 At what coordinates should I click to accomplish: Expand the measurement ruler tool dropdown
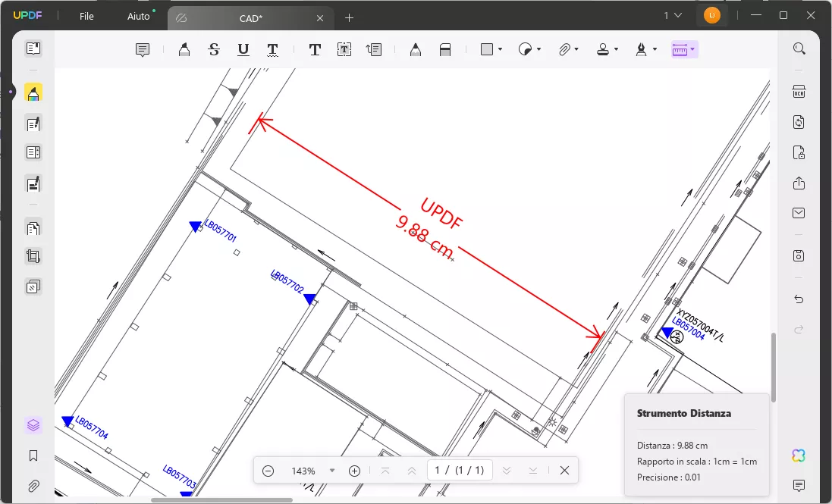point(692,49)
